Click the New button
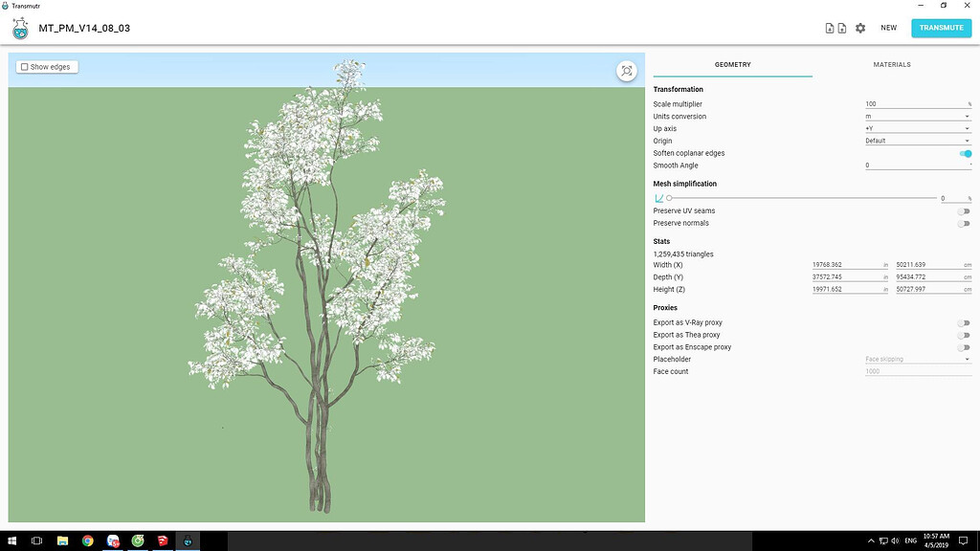Image resolution: width=980 pixels, height=551 pixels. tap(888, 28)
